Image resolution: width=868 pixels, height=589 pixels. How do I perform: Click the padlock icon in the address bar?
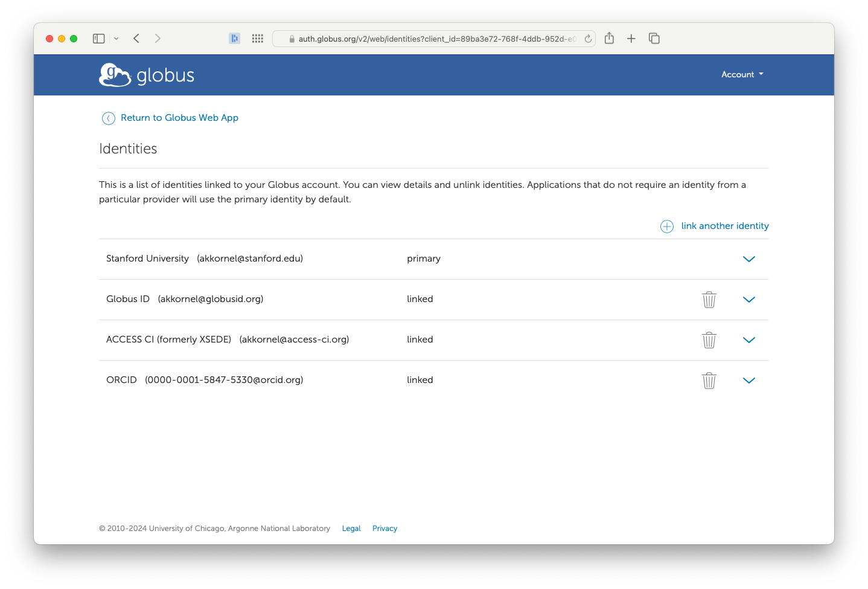(292, 39)
